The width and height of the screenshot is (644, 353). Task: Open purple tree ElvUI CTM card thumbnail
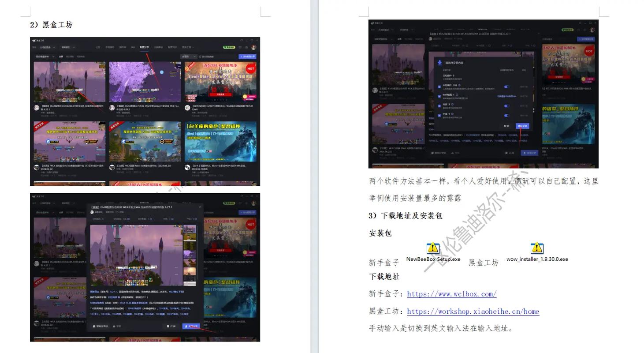(x=145, y=82)
